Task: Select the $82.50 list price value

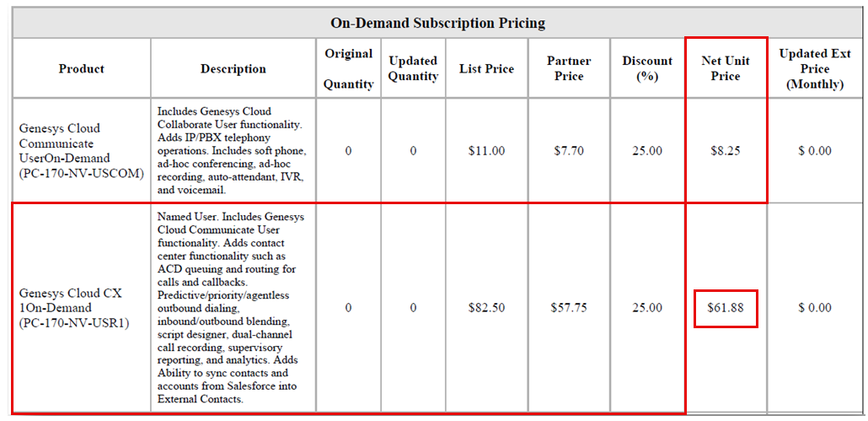Action: (x=486, y=308)
